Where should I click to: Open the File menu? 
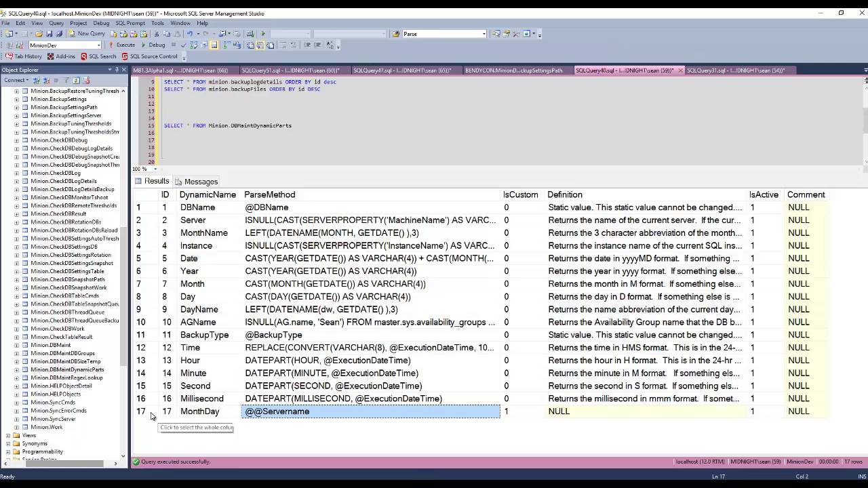point(5,23)
